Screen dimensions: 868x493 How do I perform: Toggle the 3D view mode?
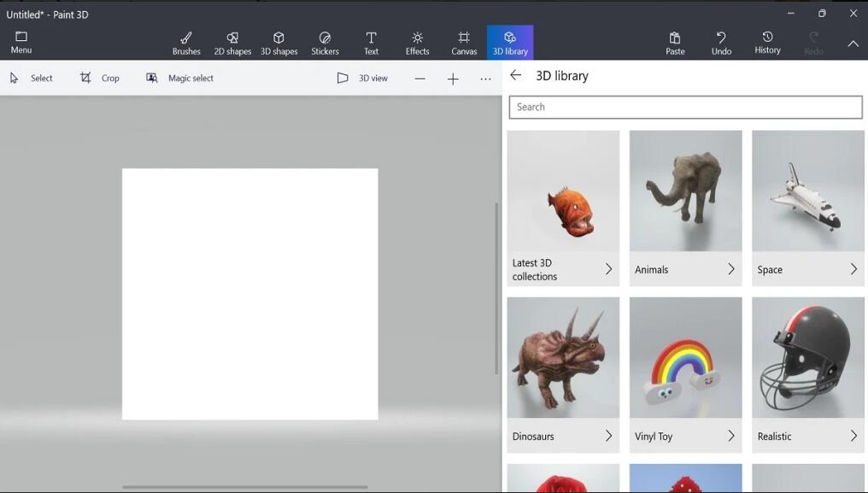[x=362, y=78]
